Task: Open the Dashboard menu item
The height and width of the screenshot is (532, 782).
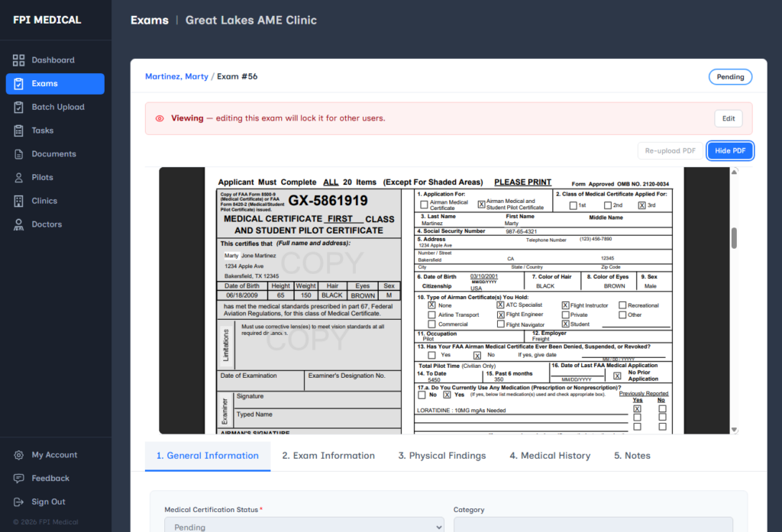Action: coord(55,60)
